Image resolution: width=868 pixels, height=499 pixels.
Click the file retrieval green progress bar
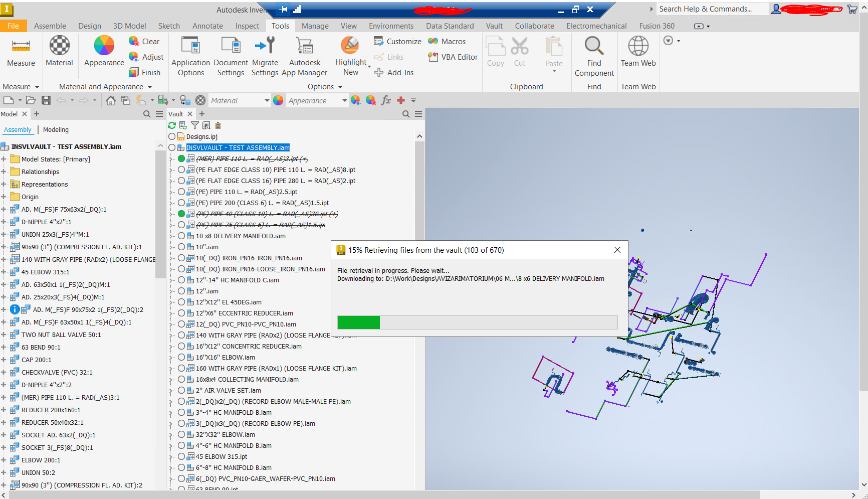(x=359, y=322)
